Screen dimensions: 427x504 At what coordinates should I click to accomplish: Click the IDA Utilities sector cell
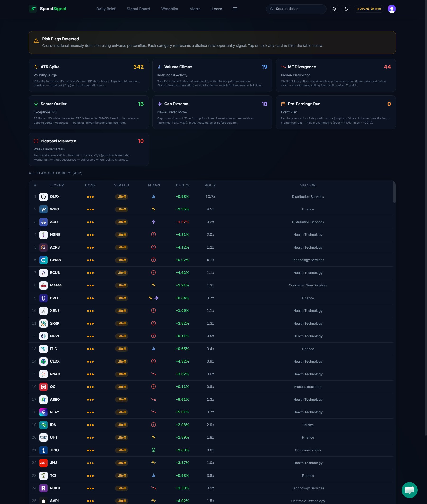308,425
